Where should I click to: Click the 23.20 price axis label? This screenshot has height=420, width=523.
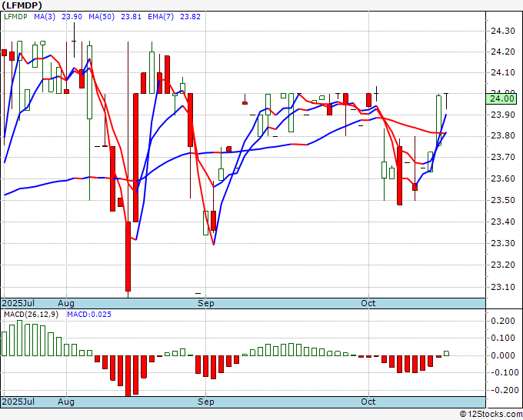point(503,265)
